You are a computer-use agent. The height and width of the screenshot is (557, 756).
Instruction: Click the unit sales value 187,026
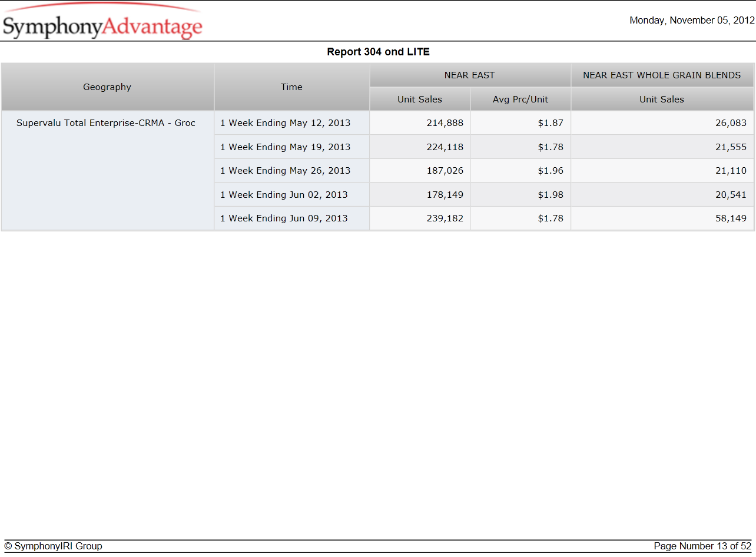(x=445, y=171)
